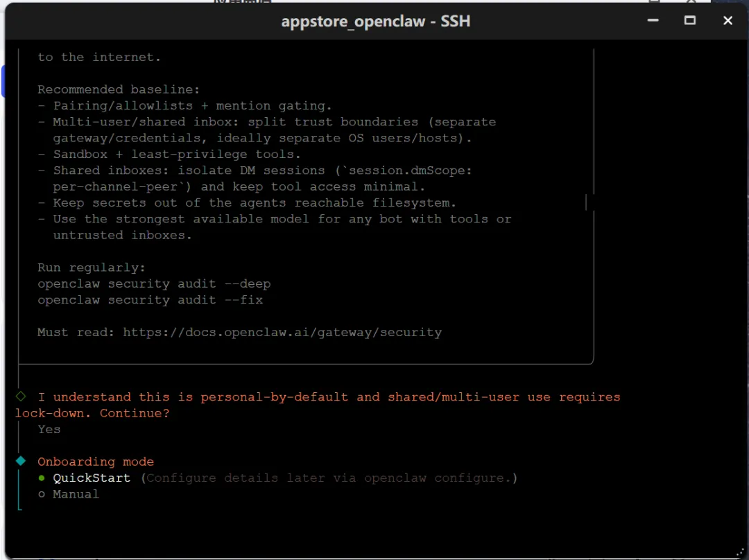The width and height of the screenshot is (749, 560).
Task: Click the 'Use the strongest available model' line
Action: [275, 227]
